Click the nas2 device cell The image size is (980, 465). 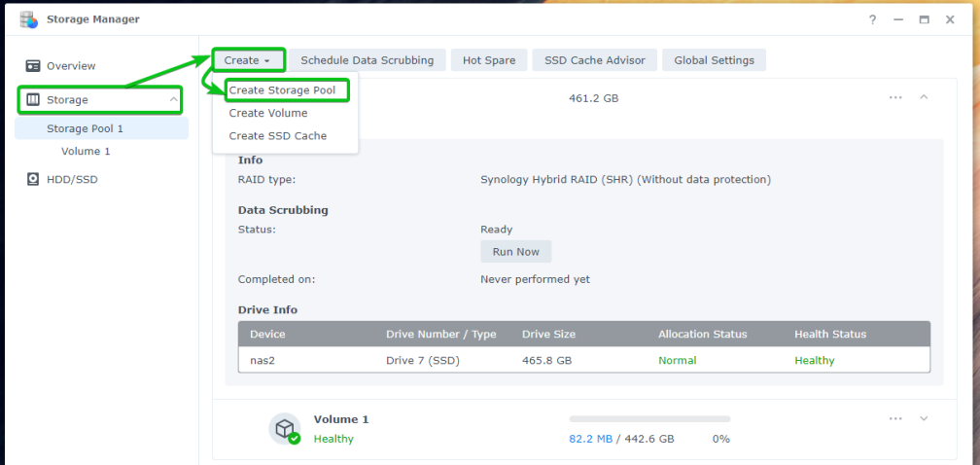263,361
